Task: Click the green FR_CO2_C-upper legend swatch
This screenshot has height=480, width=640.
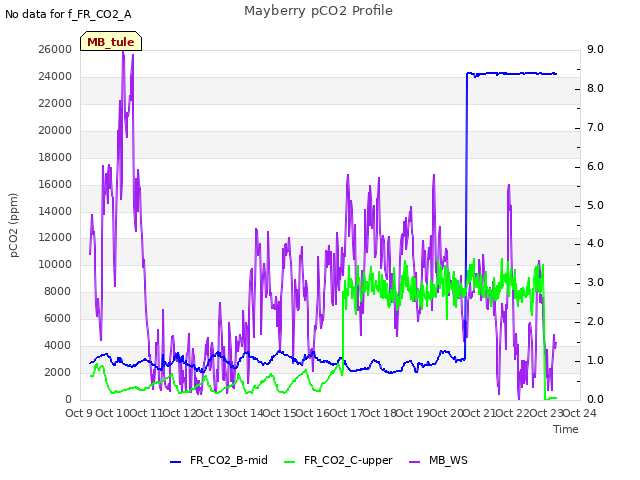Action: click(289, 462)
